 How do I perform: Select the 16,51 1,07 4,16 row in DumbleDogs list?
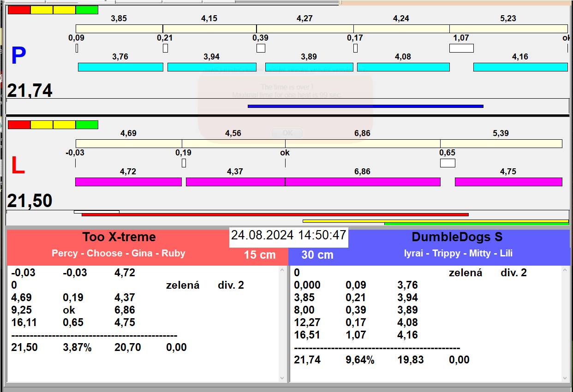coord(426,335)
